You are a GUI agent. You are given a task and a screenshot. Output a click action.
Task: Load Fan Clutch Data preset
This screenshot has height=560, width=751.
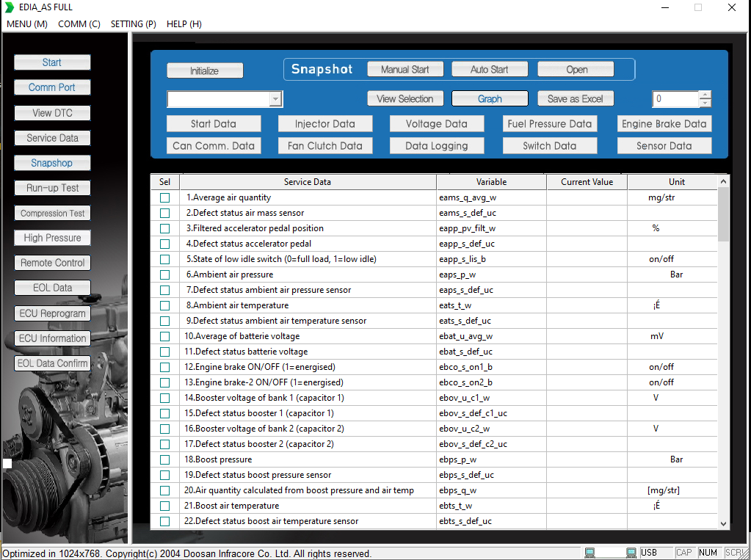pos(325,145)
